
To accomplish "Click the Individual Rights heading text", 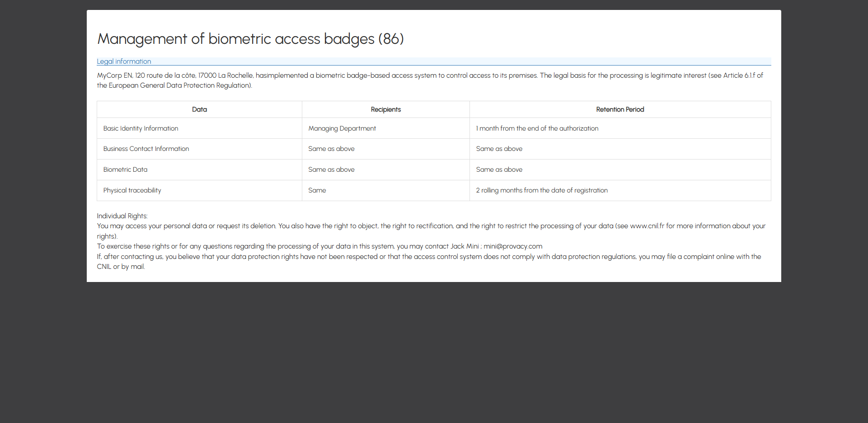I will (x=122, y=216).
